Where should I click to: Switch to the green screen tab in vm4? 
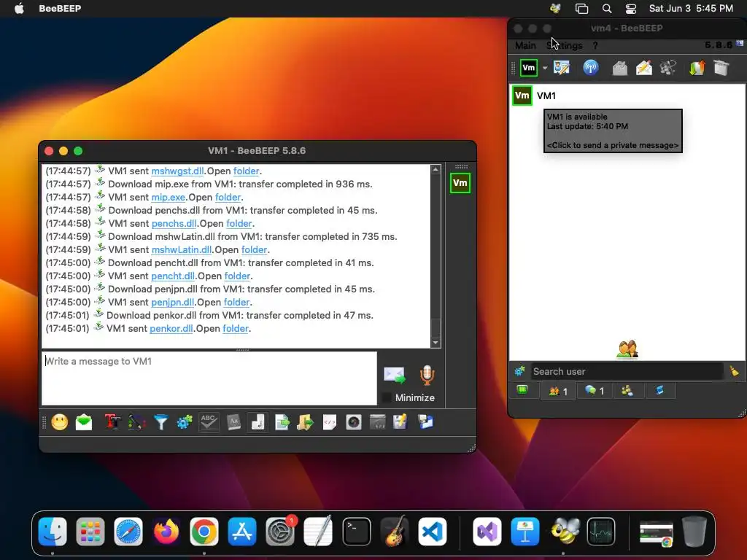(x=522, y=391)
